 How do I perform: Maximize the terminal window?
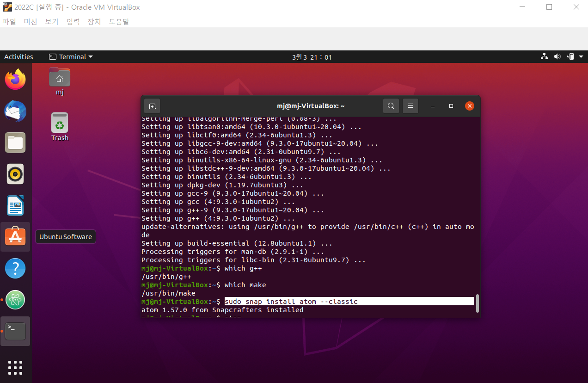(x=451, y=106)
